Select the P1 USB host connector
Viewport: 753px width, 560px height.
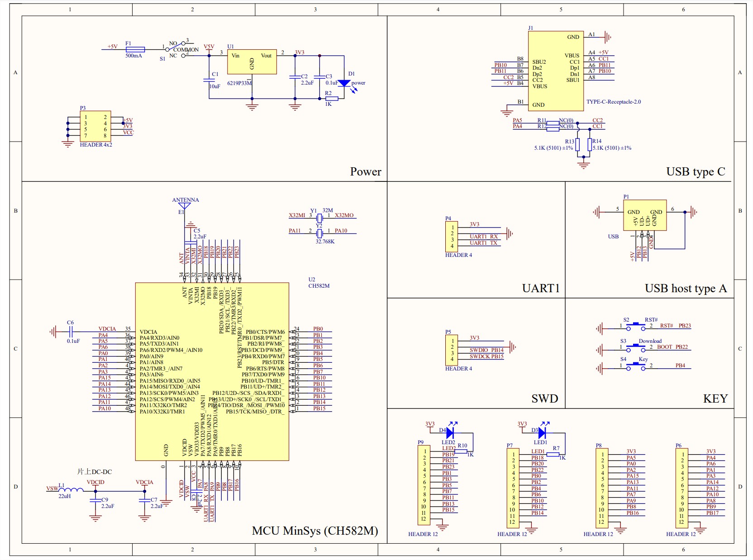tap(645, 215)
